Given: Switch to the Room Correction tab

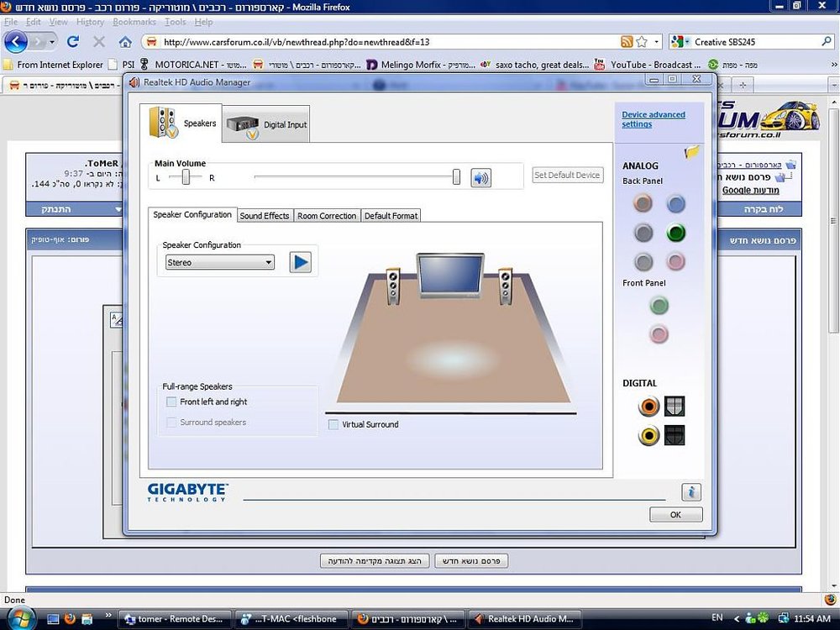Looking at the screenshot, I should [x=327, y=216].
